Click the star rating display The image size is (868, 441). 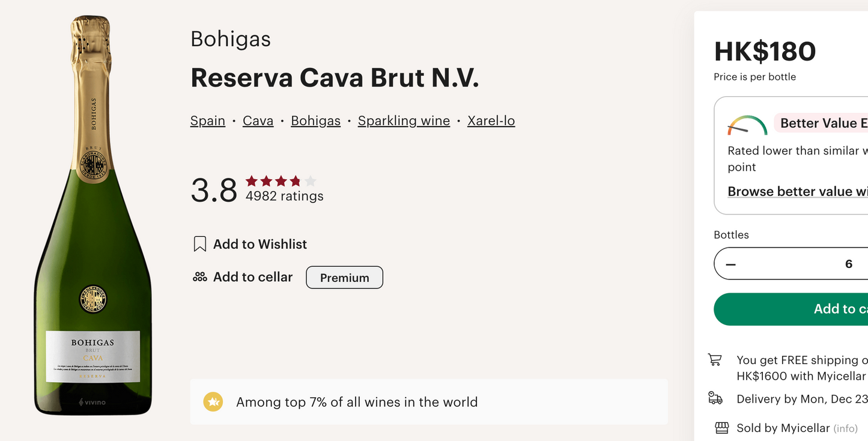(281, 181)
